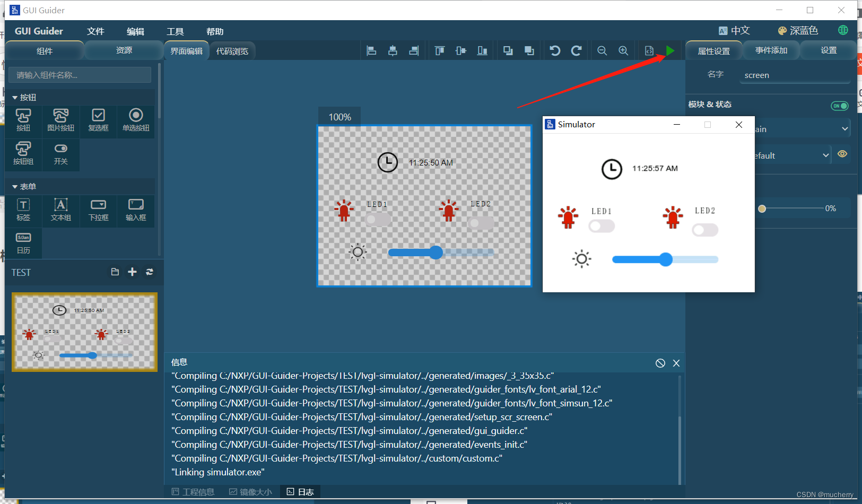Collapse the 表单 widget category

[15, 187]
